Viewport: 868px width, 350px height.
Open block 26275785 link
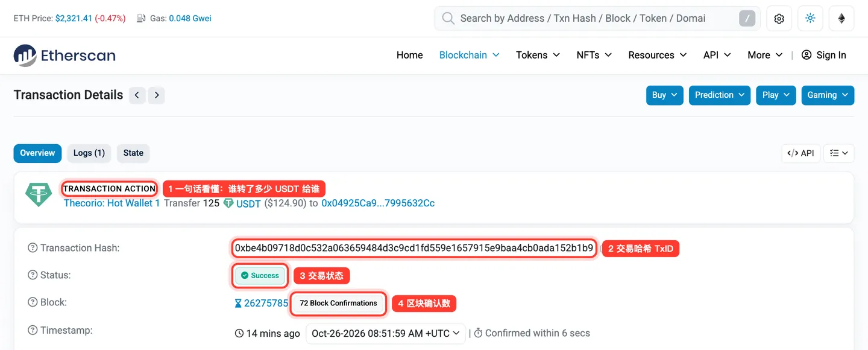[266, 303]
